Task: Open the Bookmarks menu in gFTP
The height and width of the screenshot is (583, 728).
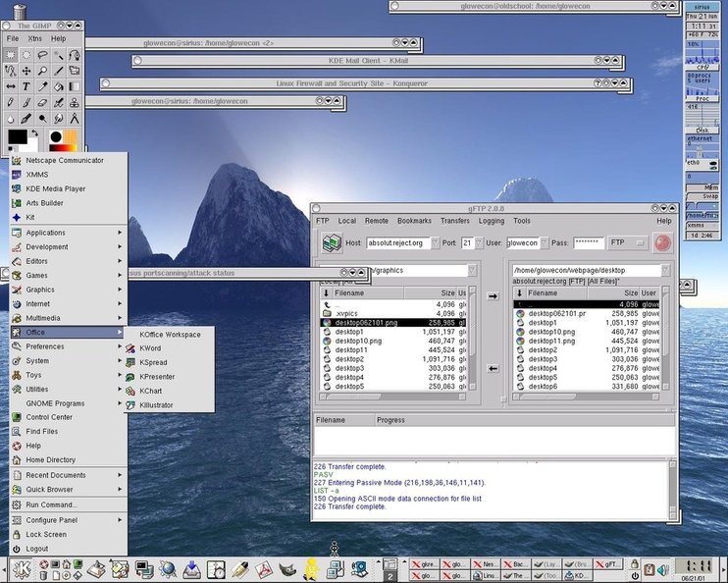Action: pyautogui.click(x=414, y=221)
